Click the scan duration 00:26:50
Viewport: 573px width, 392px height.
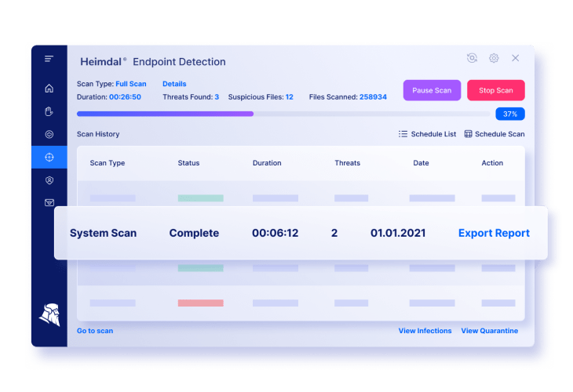125,97
